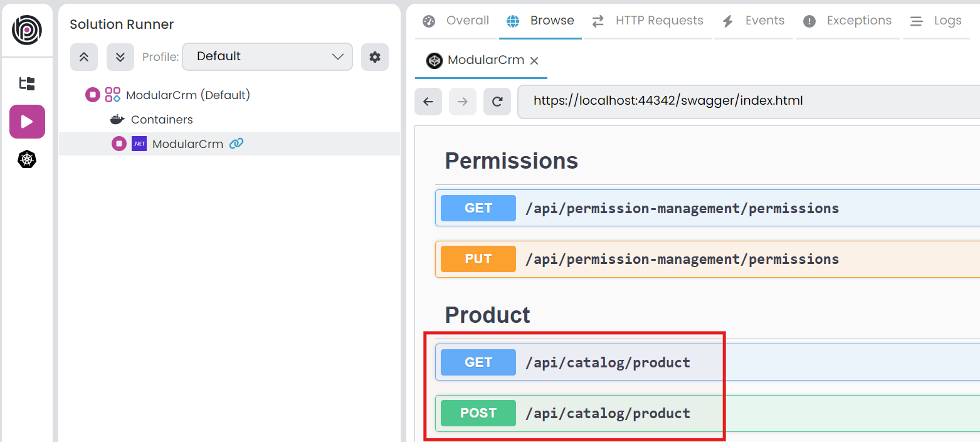Collapse all nodes in Solution Runner
Screen dimensions: 980x442
pyautogui.click(x=84, y=56)
